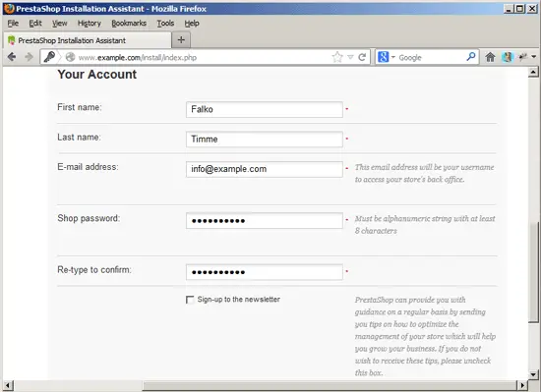
Task: Click the search magnifier icon
Action: (x=471, y=57)
